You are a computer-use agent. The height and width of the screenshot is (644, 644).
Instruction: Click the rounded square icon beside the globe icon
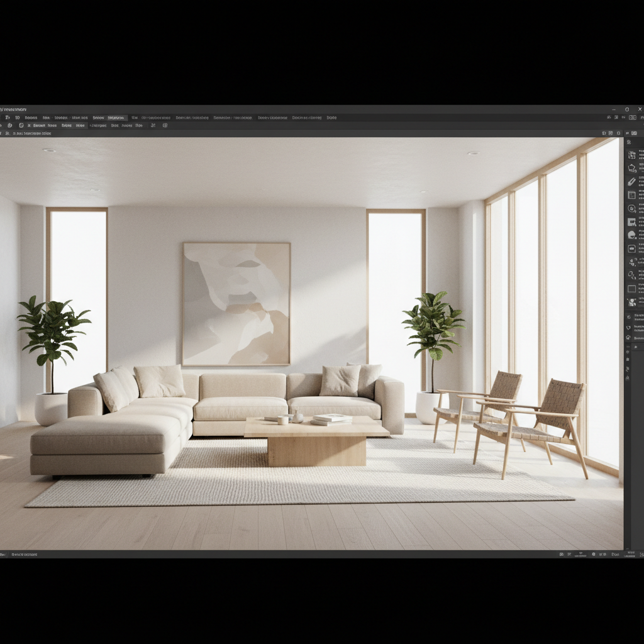coord(21,125)
